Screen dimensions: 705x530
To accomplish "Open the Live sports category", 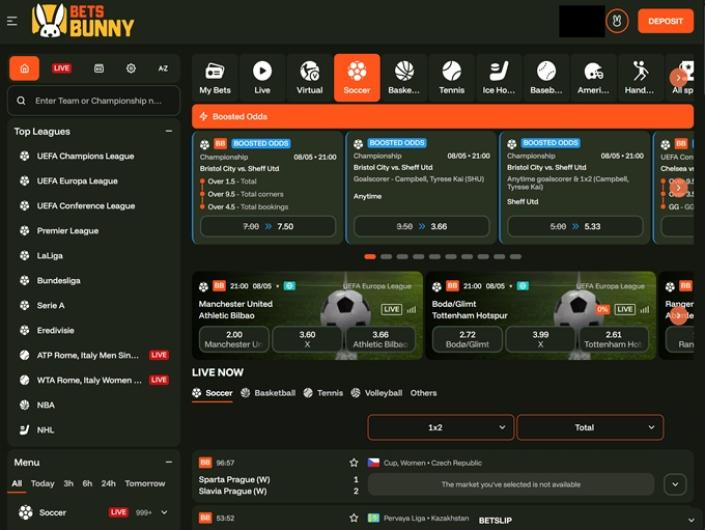I will click(262, 78).
